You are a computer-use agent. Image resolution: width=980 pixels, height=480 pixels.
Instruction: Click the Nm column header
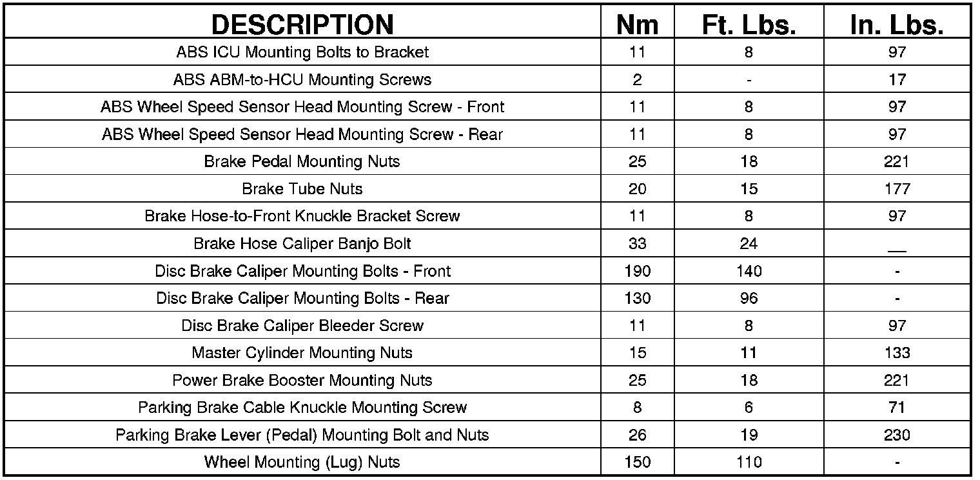click(x=637, y=25)
